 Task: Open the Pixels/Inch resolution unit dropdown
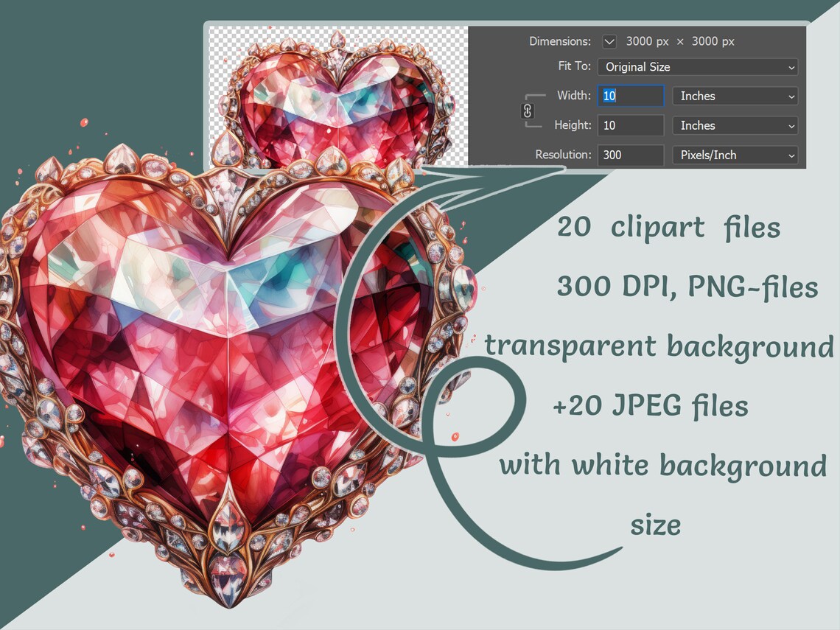(x=735, y=155)
